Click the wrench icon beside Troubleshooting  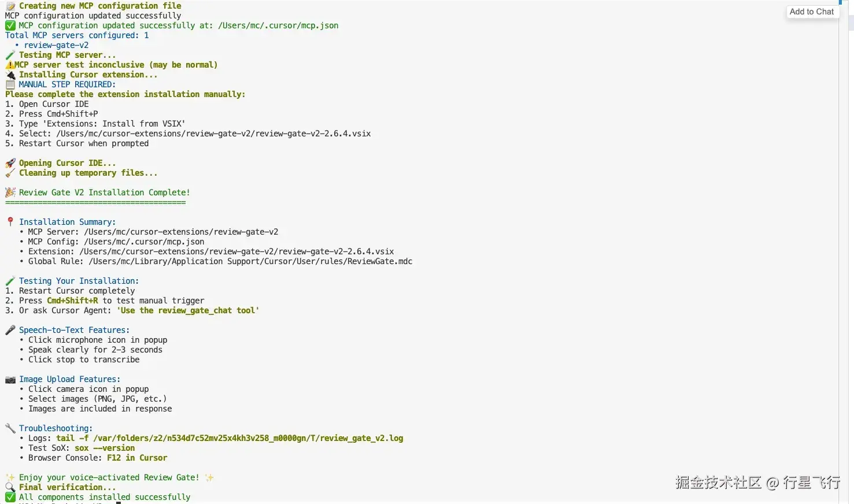(x=10, y=428)
